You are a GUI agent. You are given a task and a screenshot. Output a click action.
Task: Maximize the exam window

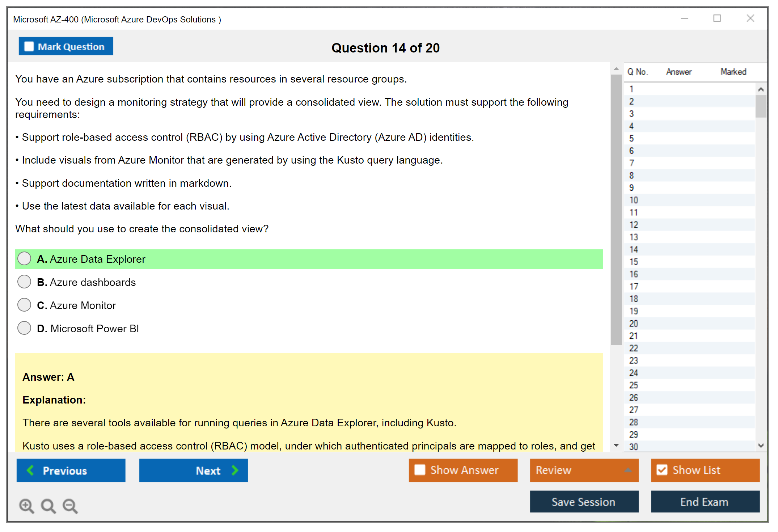click(717, 18)
